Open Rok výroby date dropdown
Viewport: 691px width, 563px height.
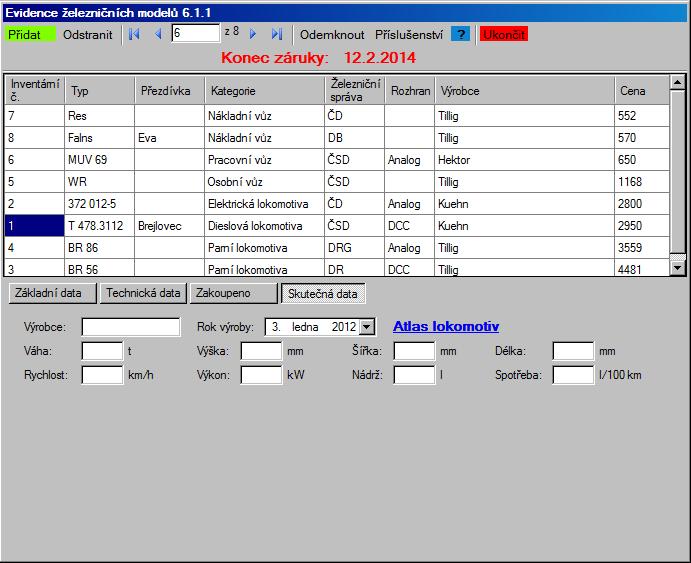click(367, 327)
